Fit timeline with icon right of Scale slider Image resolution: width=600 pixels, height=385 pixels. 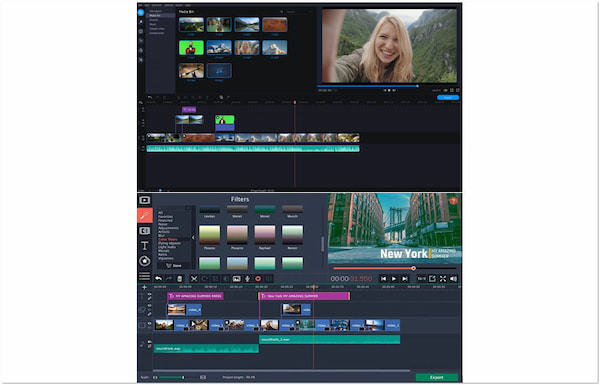pyautogui.click(x=203, y=378)
